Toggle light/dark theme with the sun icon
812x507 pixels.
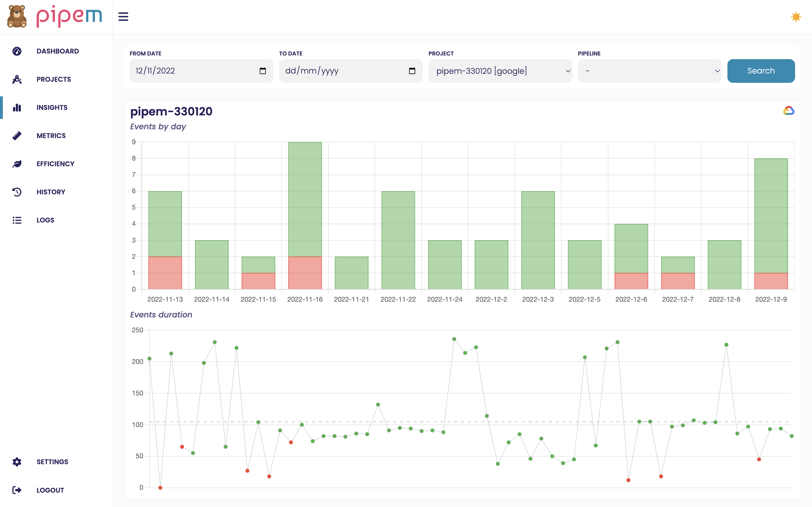coord(796,16)
